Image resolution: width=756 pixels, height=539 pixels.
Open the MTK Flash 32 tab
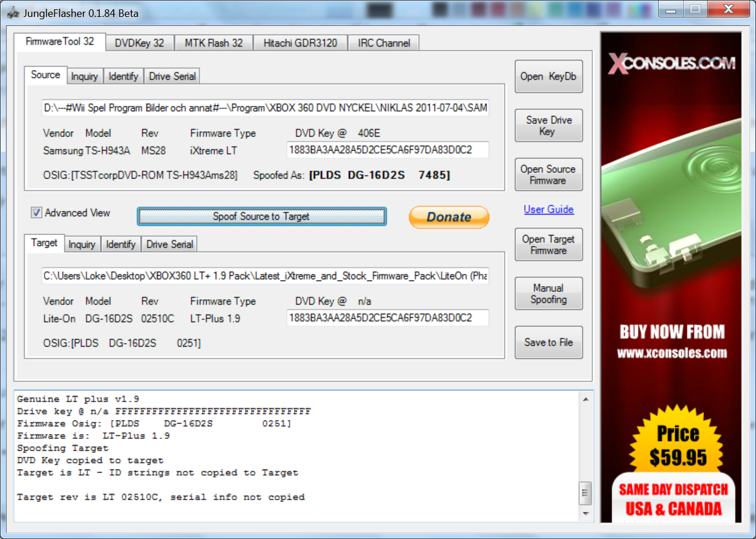click(x=213, y=43)
